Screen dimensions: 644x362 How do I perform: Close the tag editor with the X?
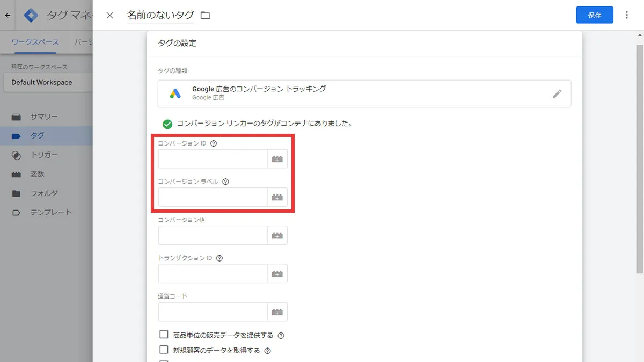110,15
